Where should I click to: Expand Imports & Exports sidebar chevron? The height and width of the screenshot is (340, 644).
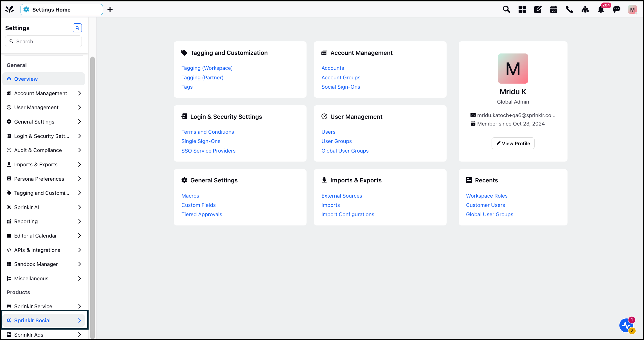[x=80, y=164]
